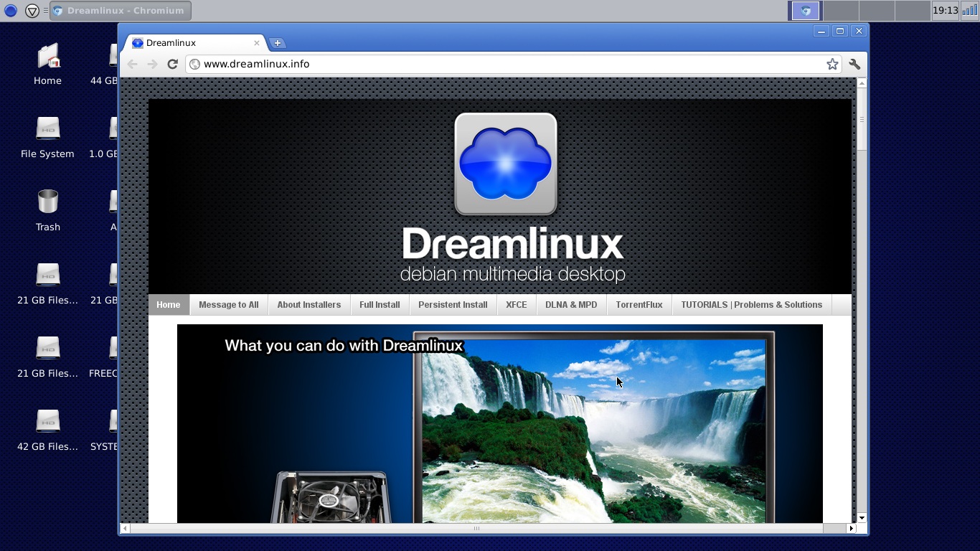Open About Installers page
The height and width of the screenshot is (551, 980).
pos(309,305)
